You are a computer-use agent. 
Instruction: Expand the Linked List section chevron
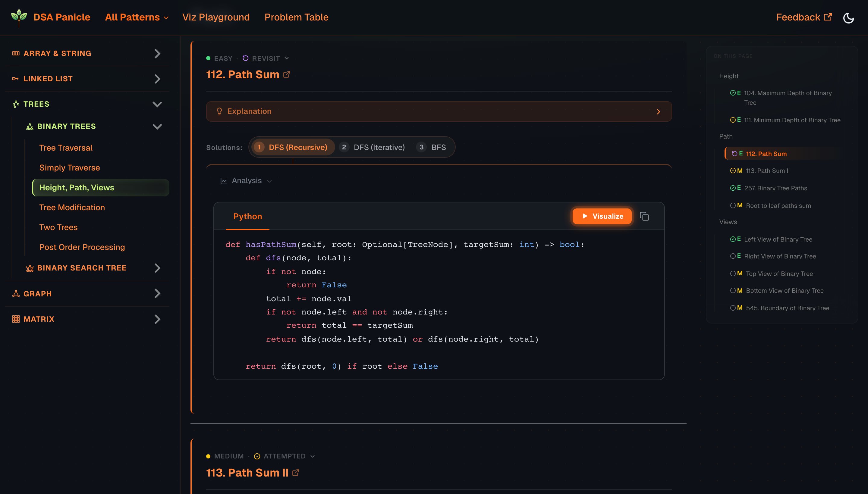[x=157, y=79]
